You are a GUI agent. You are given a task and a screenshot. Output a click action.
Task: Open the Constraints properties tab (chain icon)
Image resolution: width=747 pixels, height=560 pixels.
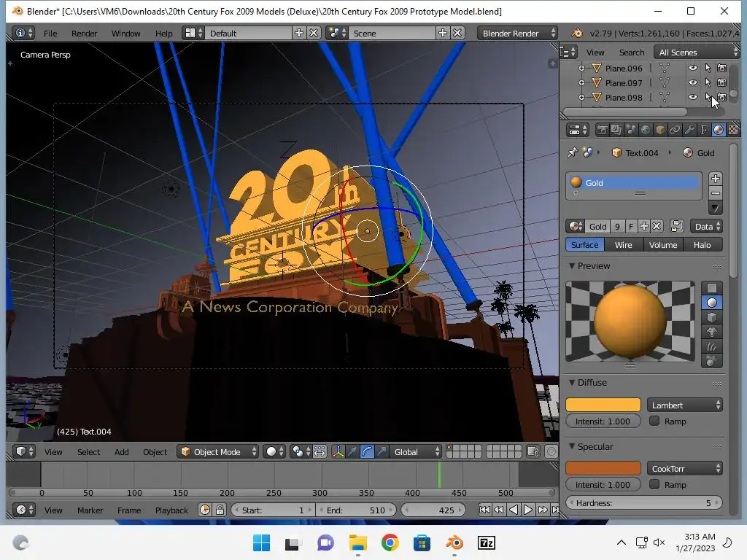675,130
